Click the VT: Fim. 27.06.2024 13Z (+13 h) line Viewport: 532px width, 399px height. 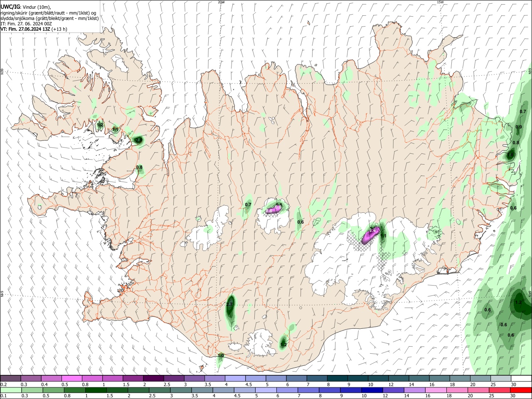[34, 29]
